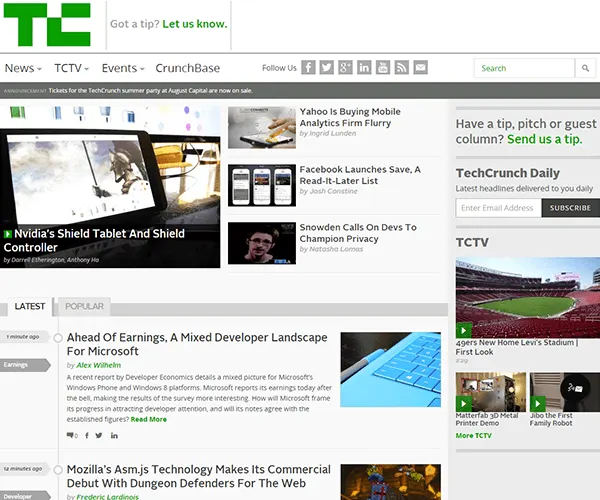Viewport: 600px width, 500px height.
Task: Click '1 minute ago' timestamp label
Action: point(23,337)
